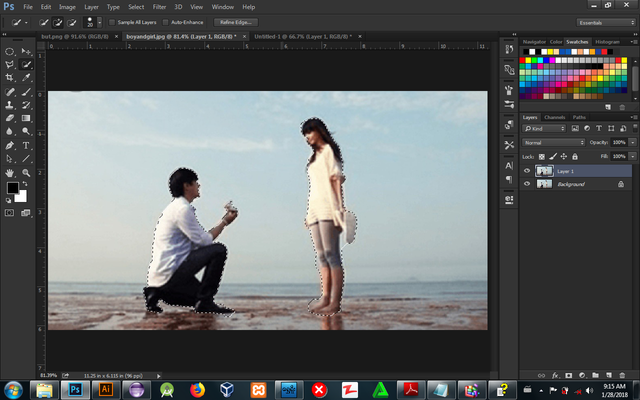Viewport: 640px width, 400px height.
Task: Enable the Sample All Layers checkbox
Action: [110, 21]
